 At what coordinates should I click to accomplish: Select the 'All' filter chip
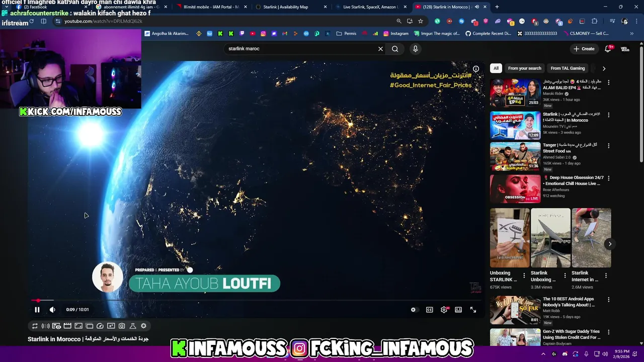(496, 68)
